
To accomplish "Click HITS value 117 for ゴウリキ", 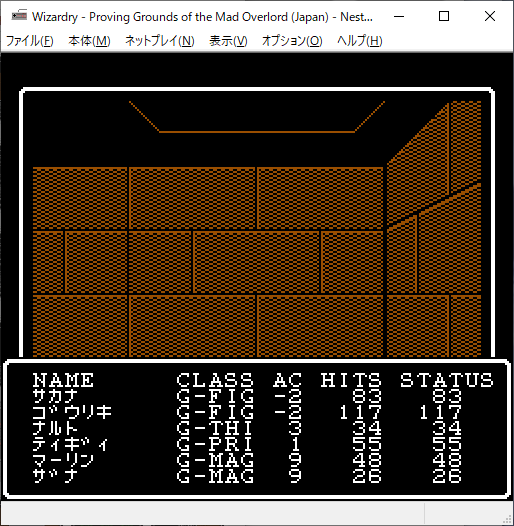I will tap(360, 412).
